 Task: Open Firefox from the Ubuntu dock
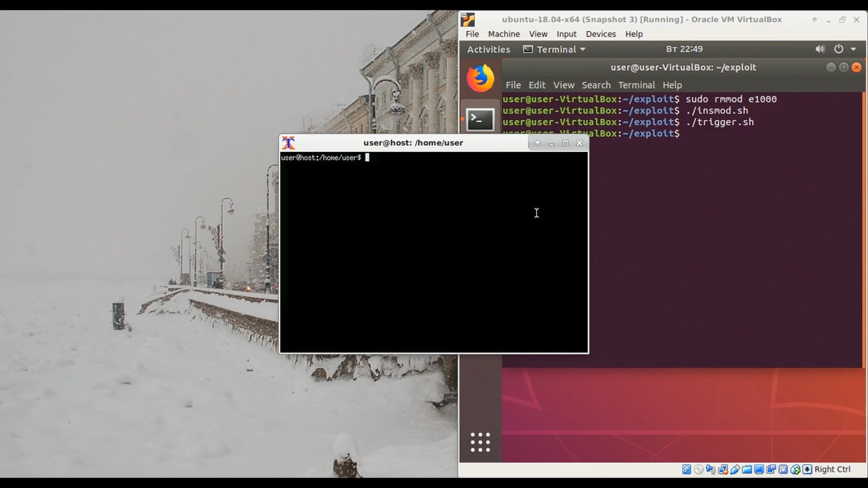(x=480, y=78)
